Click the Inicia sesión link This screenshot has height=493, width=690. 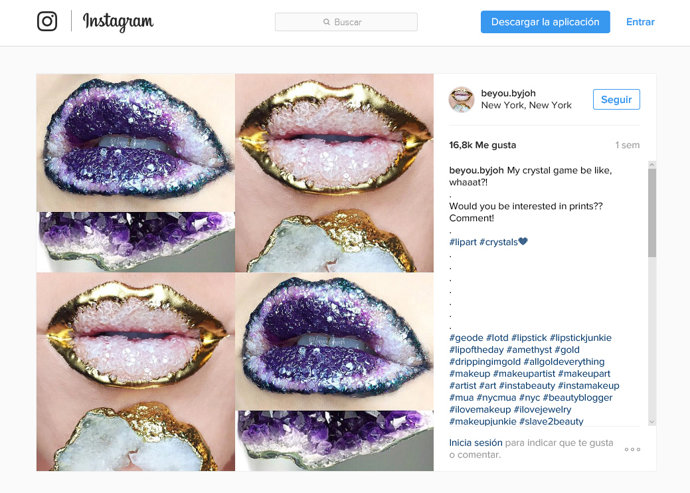[x=475, y=442]
